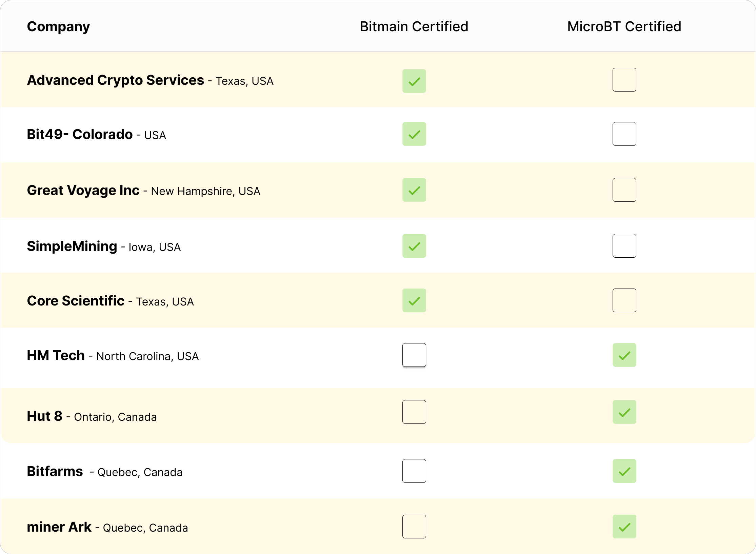Check Bitmain Certified for Bitfarms
756x554 pixels.
pos(414,471)
